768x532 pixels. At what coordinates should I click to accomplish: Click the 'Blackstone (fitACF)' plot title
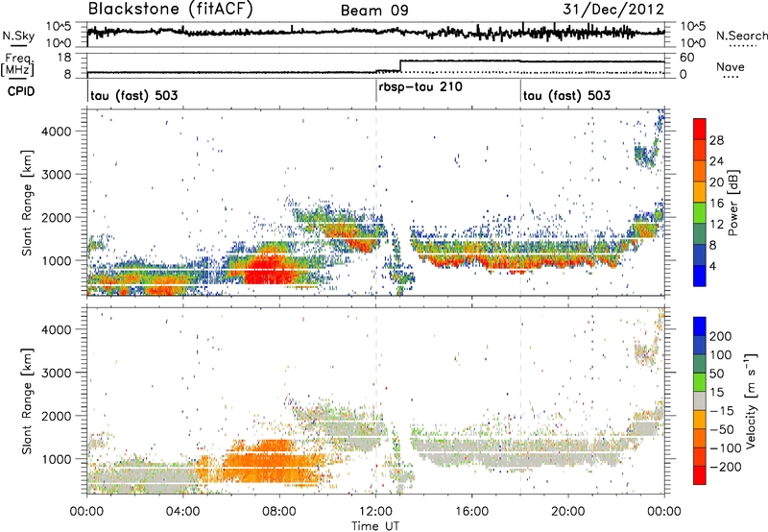pos(170,10)
